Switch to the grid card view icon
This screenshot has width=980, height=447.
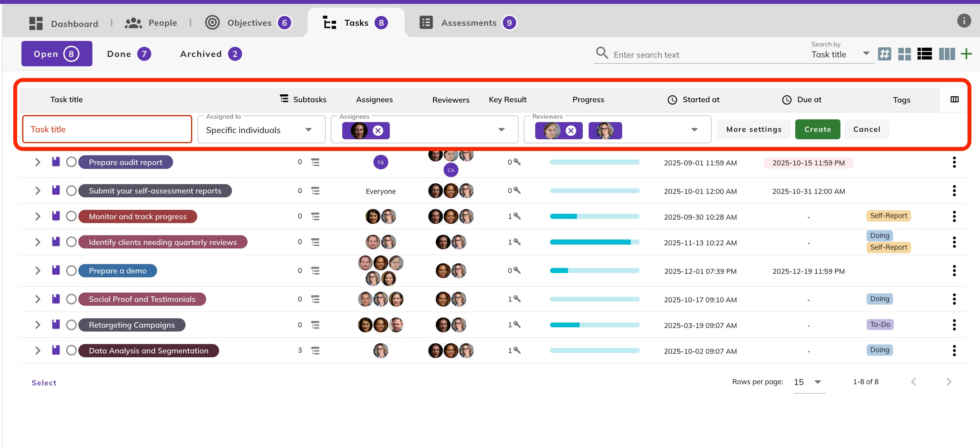point(904,54)
